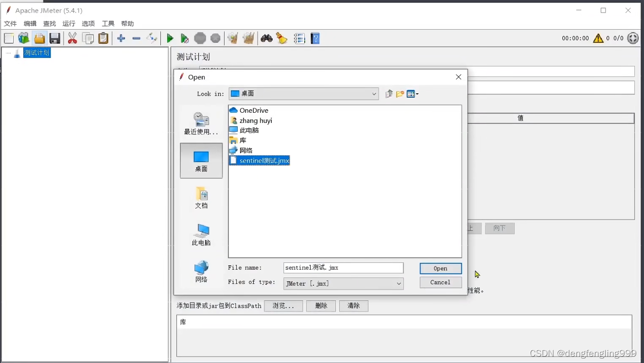Click the yellow warning triangle log icon
Image resolution: width=644 pixels, height=363 pixels.
tap(598, 38)
